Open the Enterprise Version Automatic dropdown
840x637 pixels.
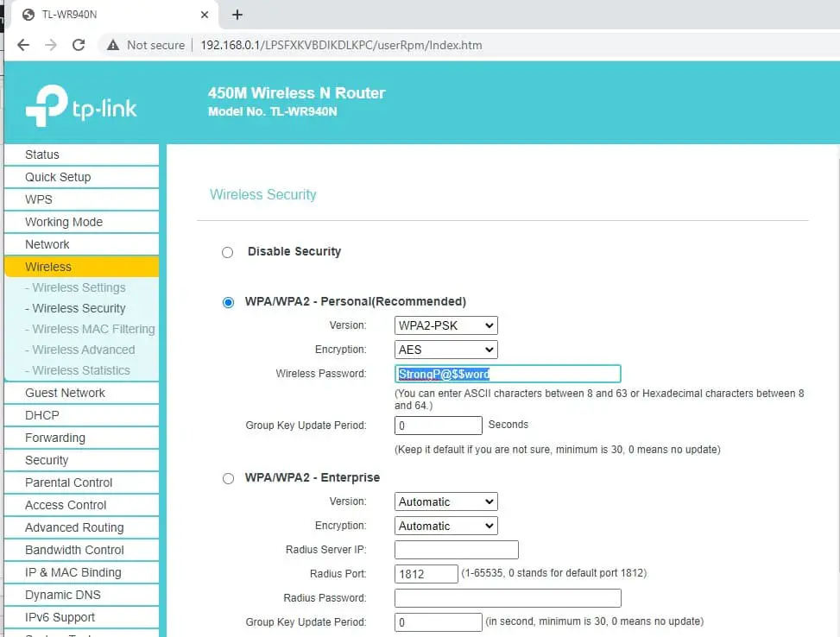tap(445, 501)
